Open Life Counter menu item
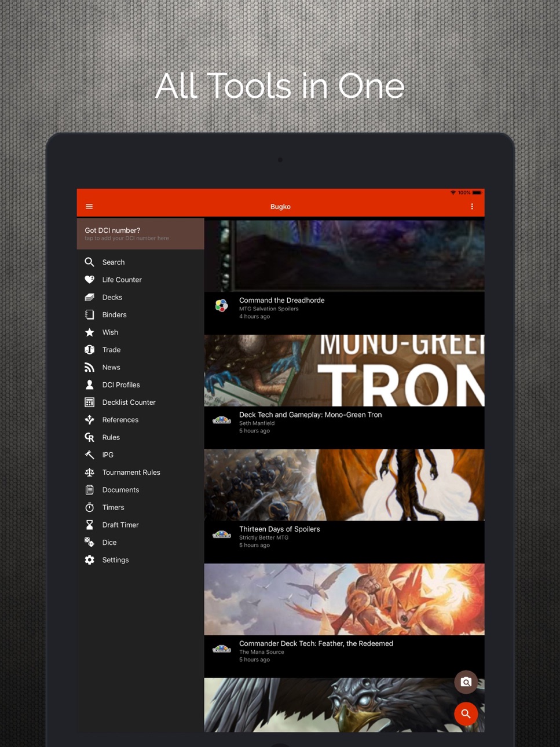560x747 pixels. click(x=122, y=280)
